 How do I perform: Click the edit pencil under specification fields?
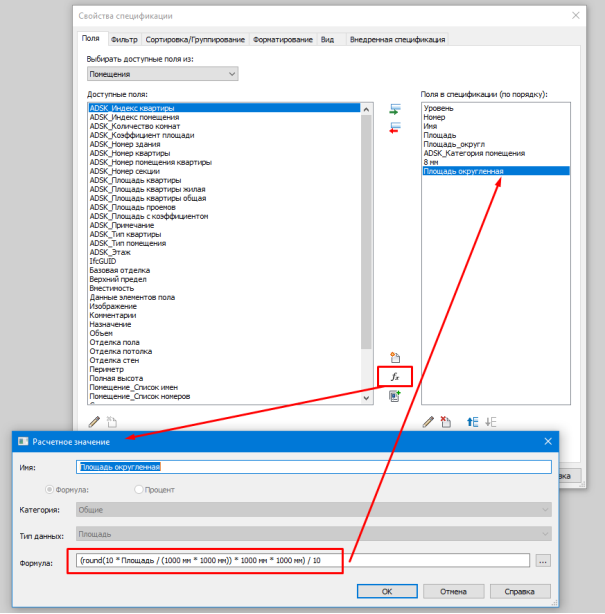pos(428,422)
